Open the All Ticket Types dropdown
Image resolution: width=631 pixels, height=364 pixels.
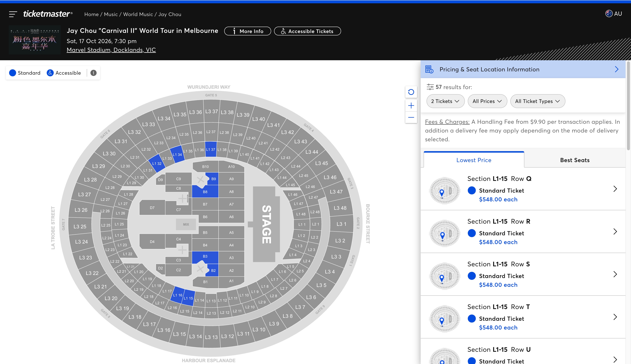coord(538,101)
